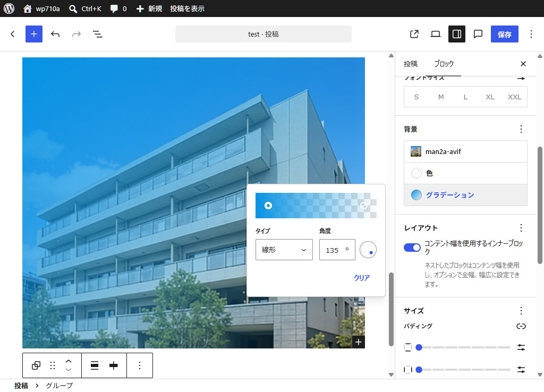
Task: View the post in a new tab
Action: click(414, 34)
